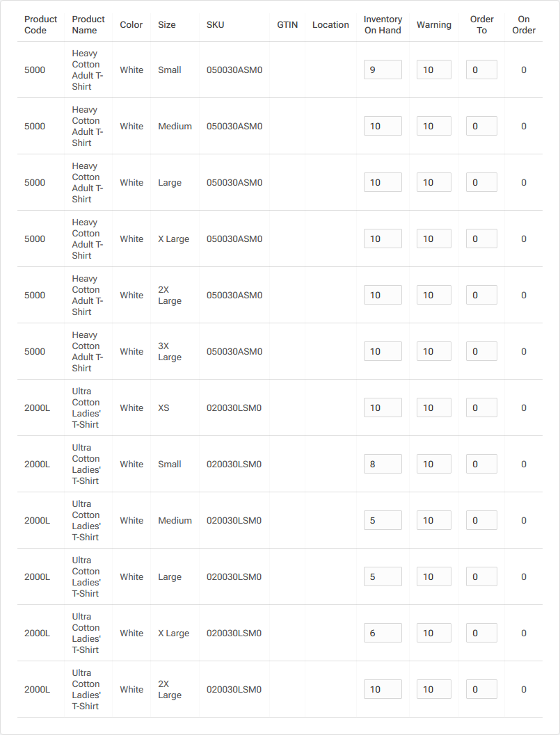Click SKU 050030ASM0 for X Large White shirt
This screenshot has height=735, width=560.
pyautogui.click(x=234, y=239)
